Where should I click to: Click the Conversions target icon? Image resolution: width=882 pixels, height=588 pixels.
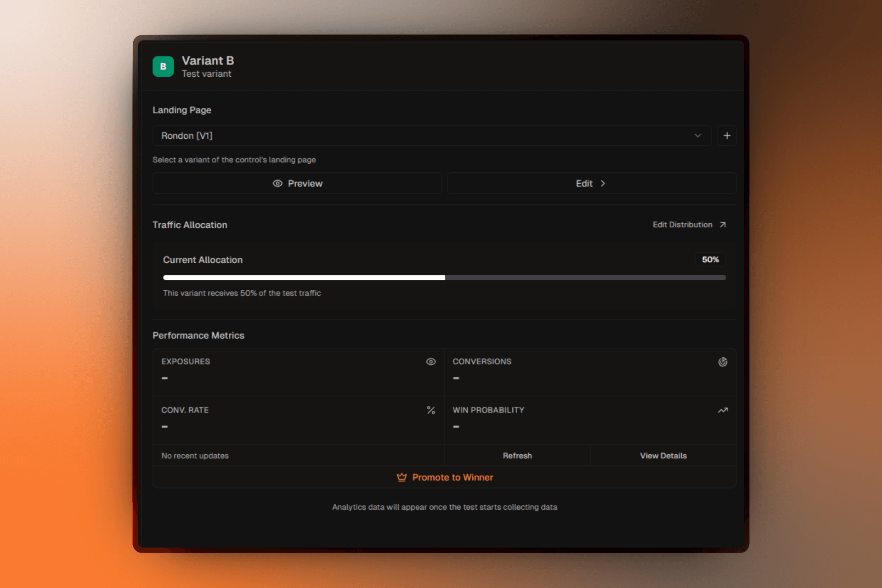pyautogui.click(x=723, y=362)
